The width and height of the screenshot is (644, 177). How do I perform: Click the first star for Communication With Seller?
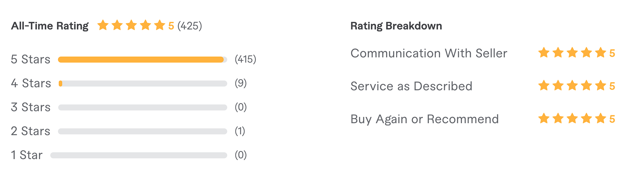[x=544, y=53]
